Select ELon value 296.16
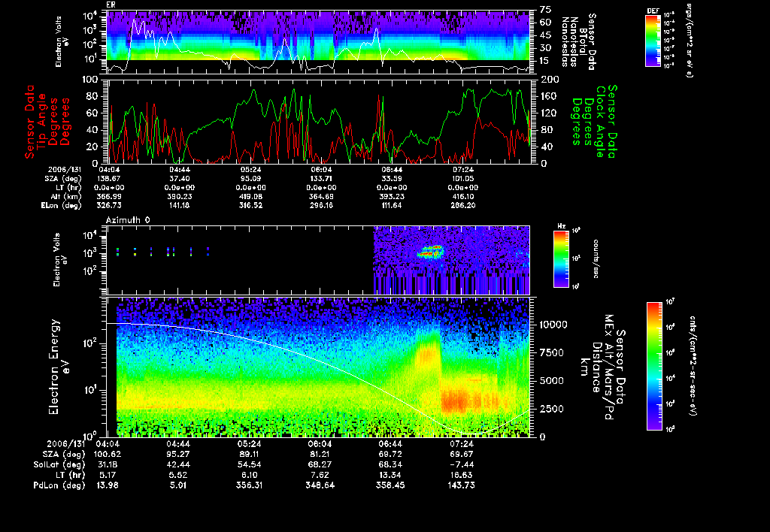770x532 pixels. pyautogui.click(x=321, y=206)
